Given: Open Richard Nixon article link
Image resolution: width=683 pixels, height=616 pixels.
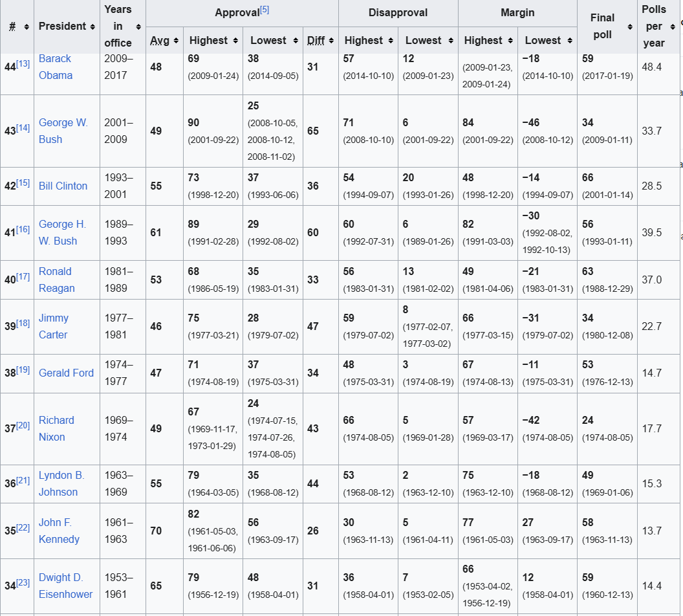Looking at the screenshot, I should (56, 428).
